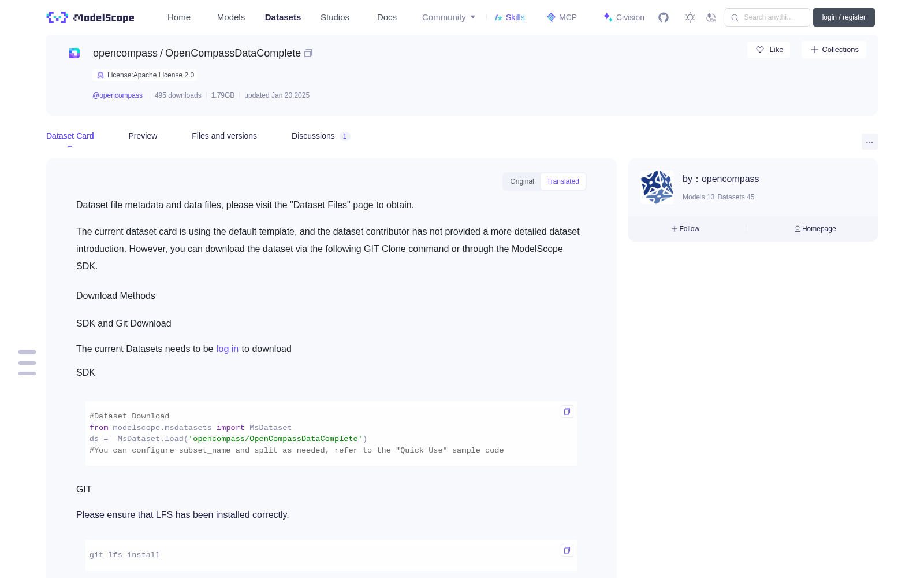924x578 pixels.
Task: Copy dataset name next to OpenCompassDataComplete
Action: tap(308, 53)
